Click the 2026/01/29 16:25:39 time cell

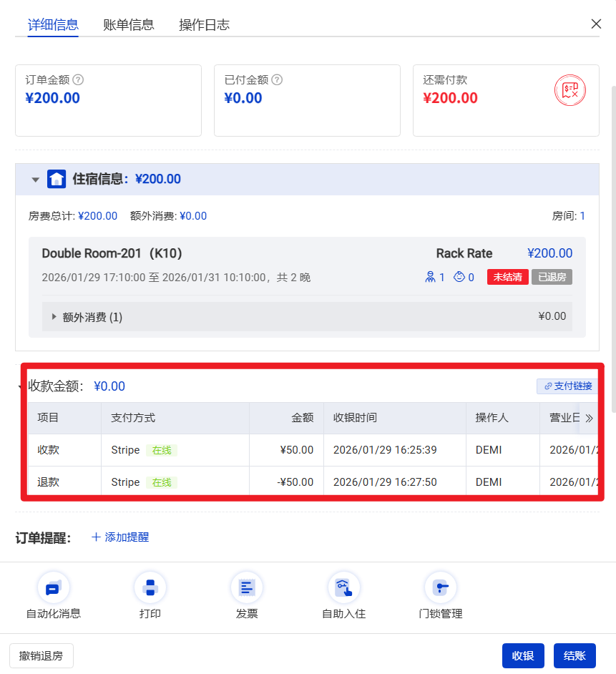click(x=395, y=450)
